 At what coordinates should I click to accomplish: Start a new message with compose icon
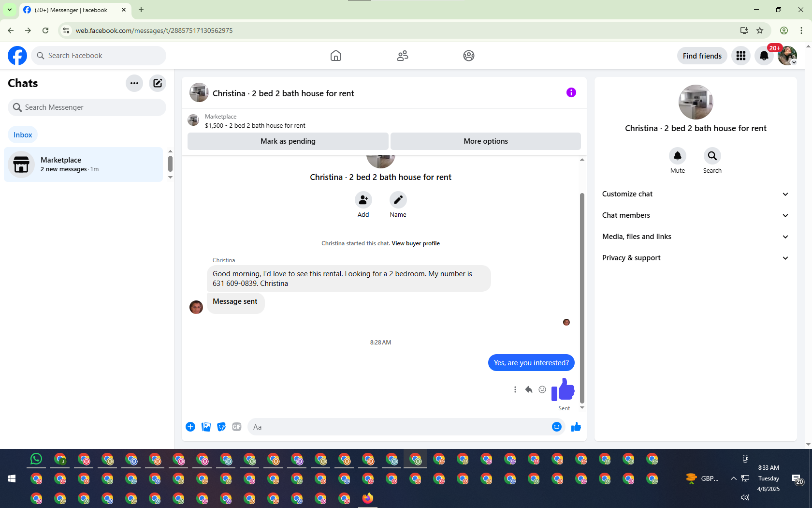coord(158,83)
